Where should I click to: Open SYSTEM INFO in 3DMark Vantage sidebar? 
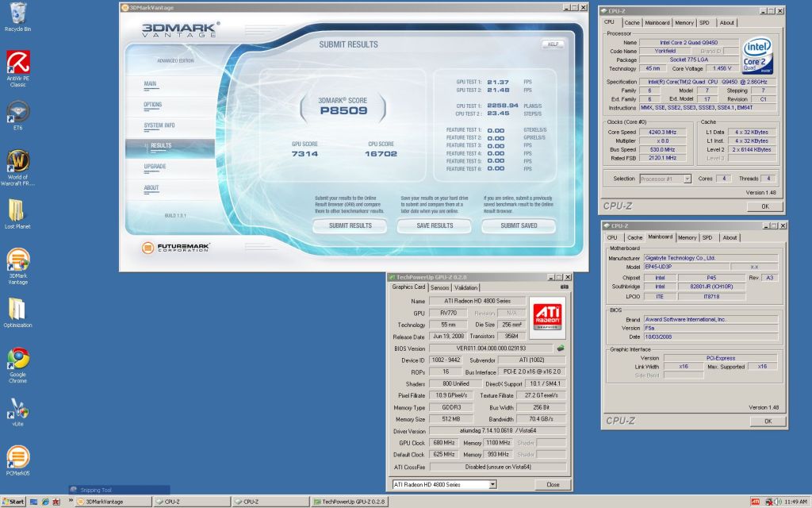click(159, 125)
